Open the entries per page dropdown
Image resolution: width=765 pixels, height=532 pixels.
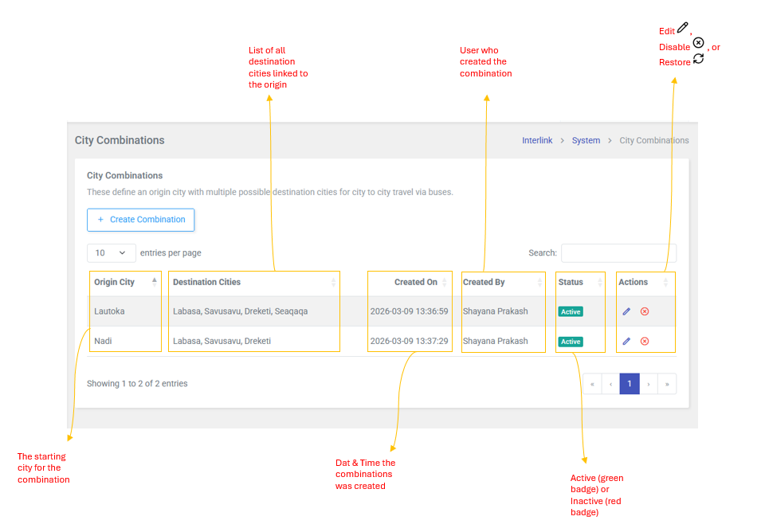(x=111, y=252)
